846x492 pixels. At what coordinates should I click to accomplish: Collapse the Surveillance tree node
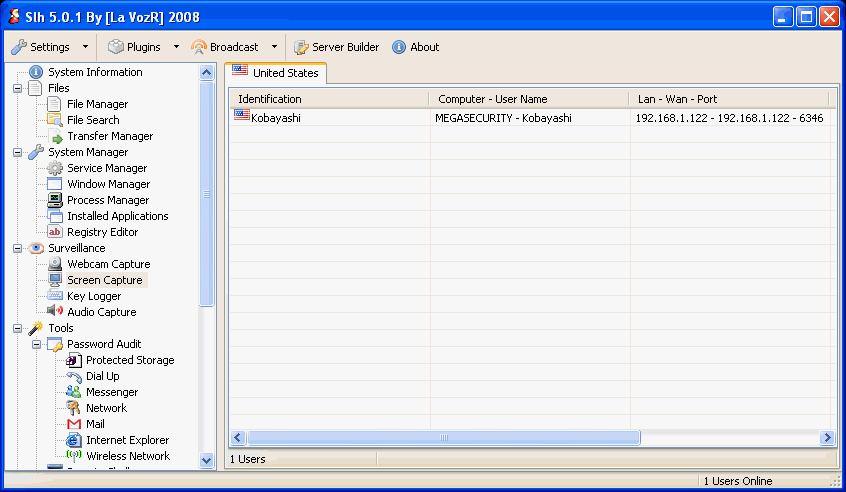point(18,248)
